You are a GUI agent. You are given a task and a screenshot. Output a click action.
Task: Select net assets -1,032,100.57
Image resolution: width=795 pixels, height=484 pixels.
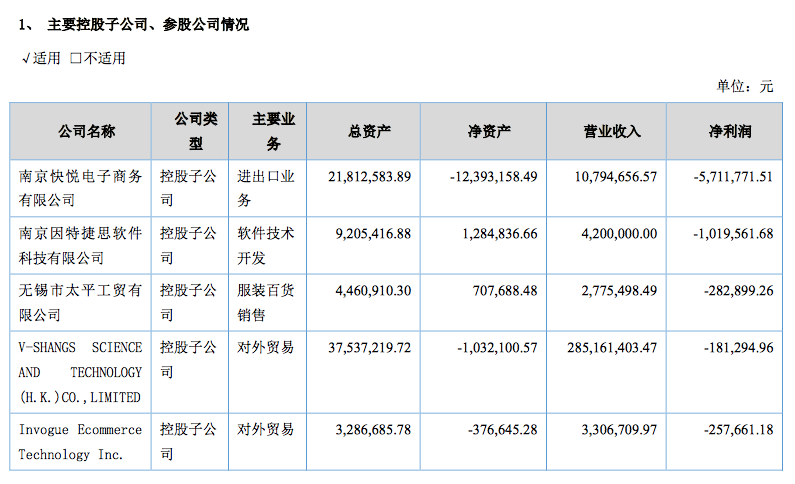point(497,348)
